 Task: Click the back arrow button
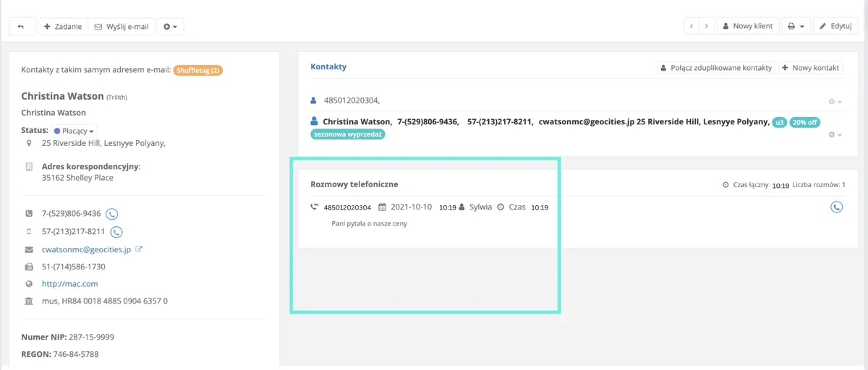tap(21, 27)
